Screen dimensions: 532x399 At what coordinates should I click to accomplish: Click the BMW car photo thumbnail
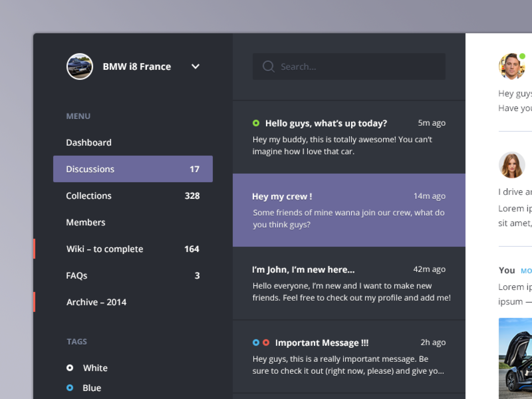coord(515,359)
